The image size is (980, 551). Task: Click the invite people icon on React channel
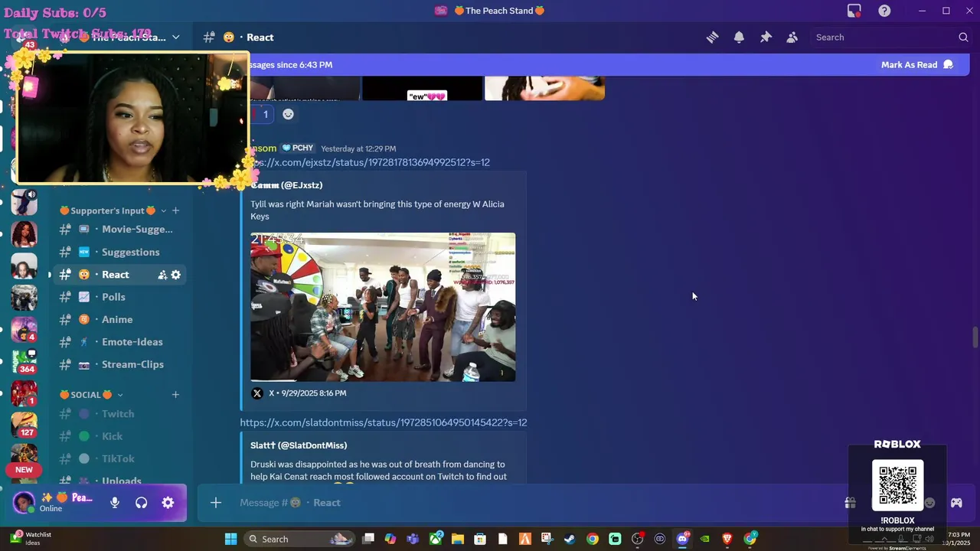[162, 275]
